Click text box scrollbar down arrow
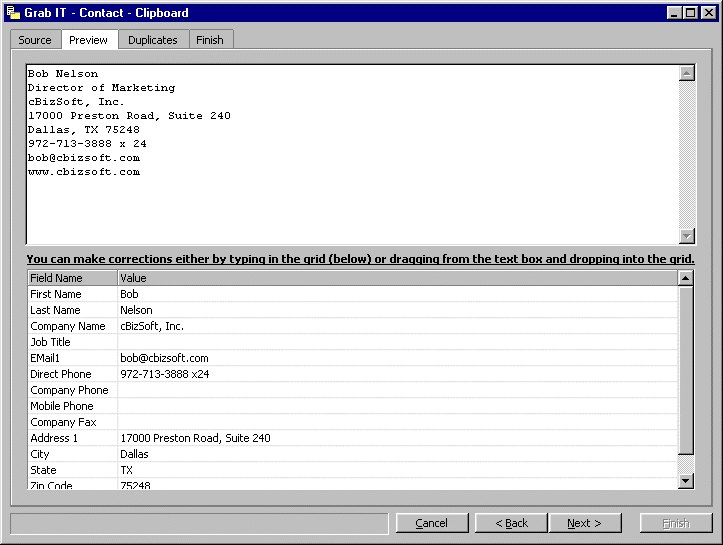Viewport: 723px width, 545px height. coord(687,236)
